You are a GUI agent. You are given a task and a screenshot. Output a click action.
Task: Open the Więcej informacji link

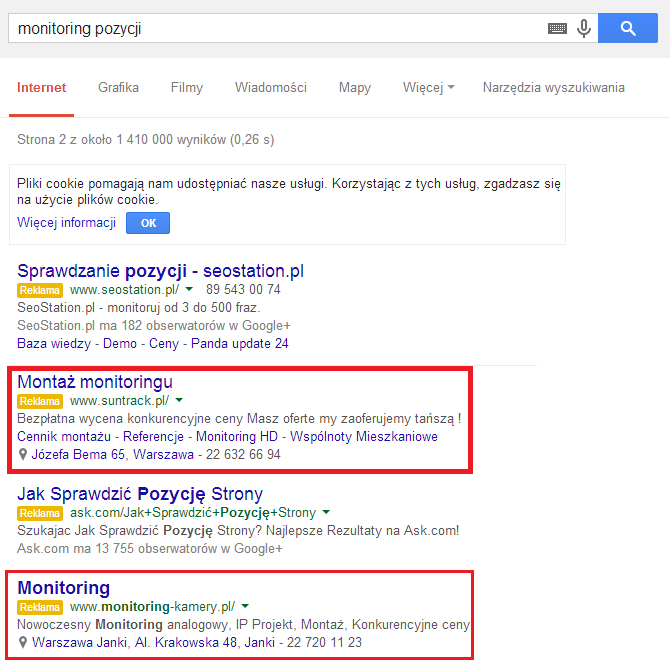67,222
